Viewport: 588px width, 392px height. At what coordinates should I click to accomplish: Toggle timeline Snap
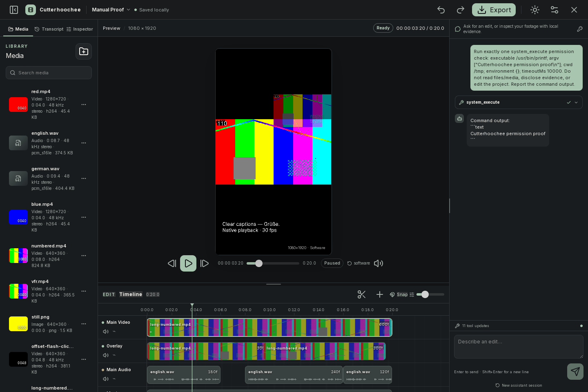[x=399, y=294]
